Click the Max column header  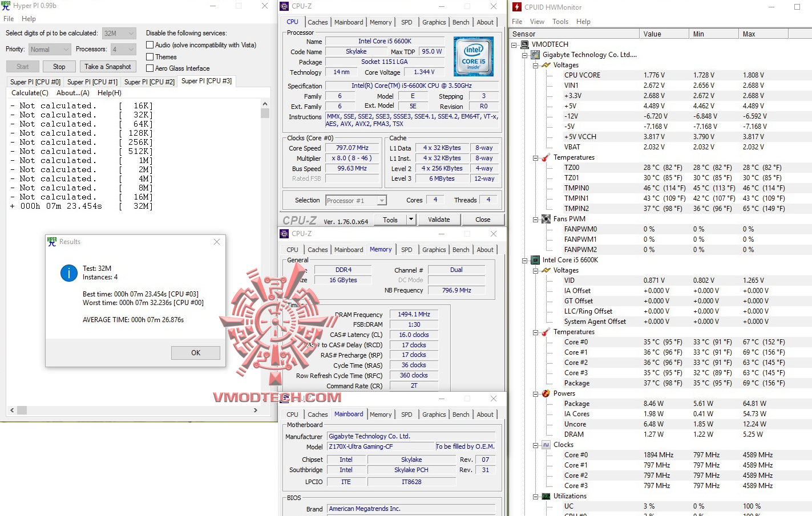coord(763,34)
